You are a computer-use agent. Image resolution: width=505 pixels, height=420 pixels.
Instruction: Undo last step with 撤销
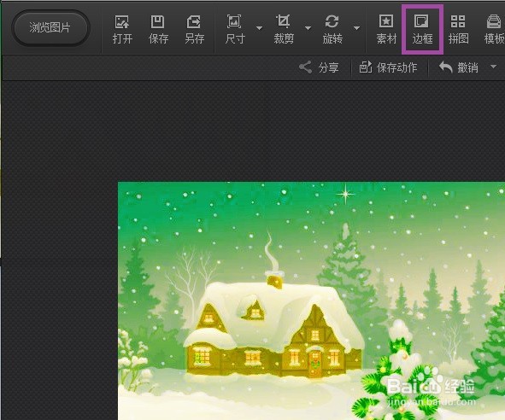click(x=459, y=67)
